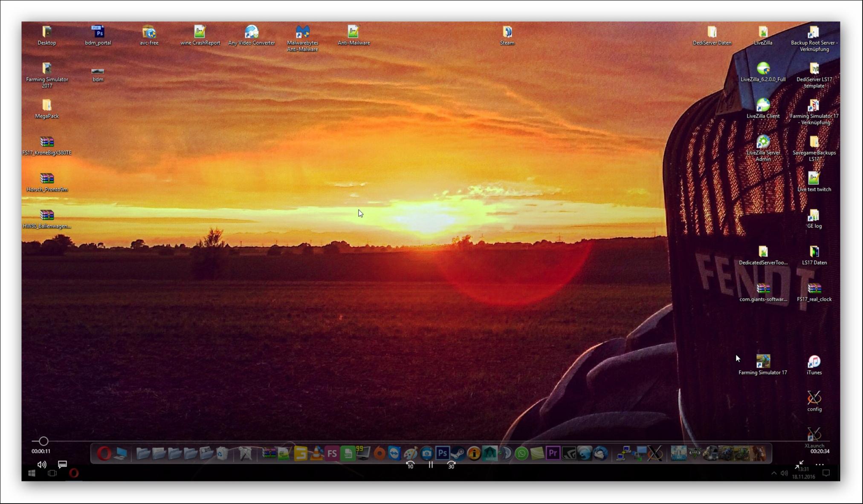Click the Opera icon on the Windows taskbar
The width and height of the screenshot is (863, 504).
point(74,473)
